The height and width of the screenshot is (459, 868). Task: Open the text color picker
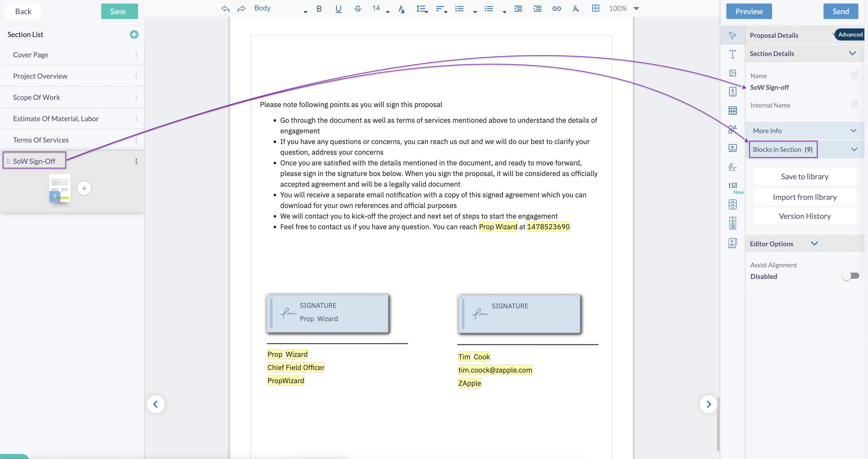(401, 9)
